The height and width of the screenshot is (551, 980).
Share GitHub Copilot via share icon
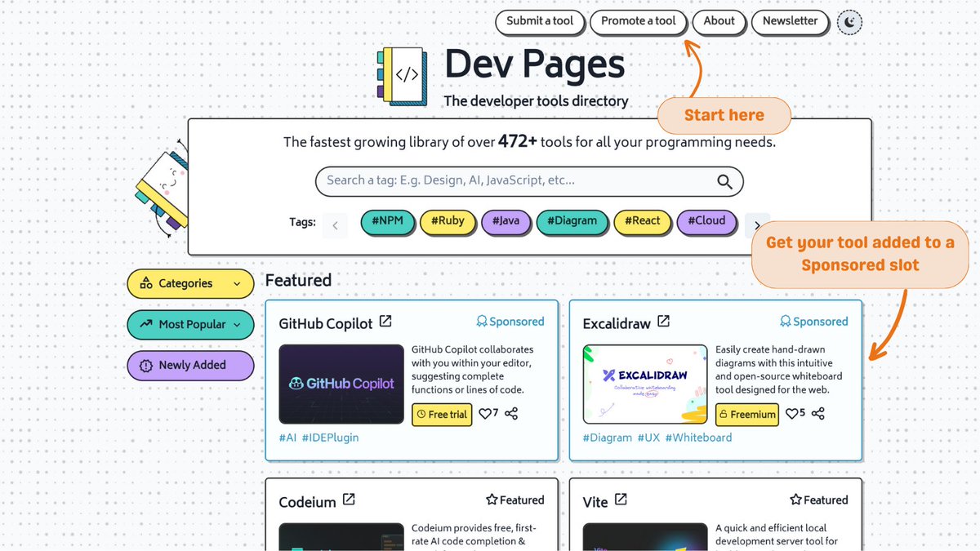(512, 414)
